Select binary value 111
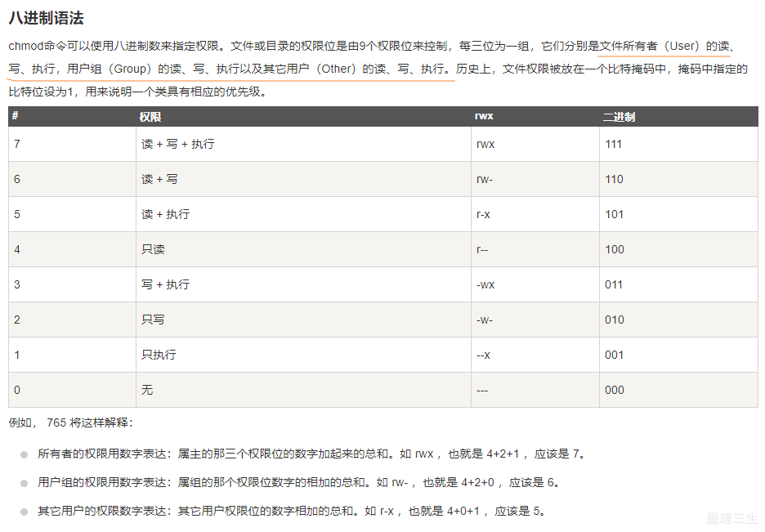The width and height of the screenshot is (765, 532). click(x=613, y=144)
